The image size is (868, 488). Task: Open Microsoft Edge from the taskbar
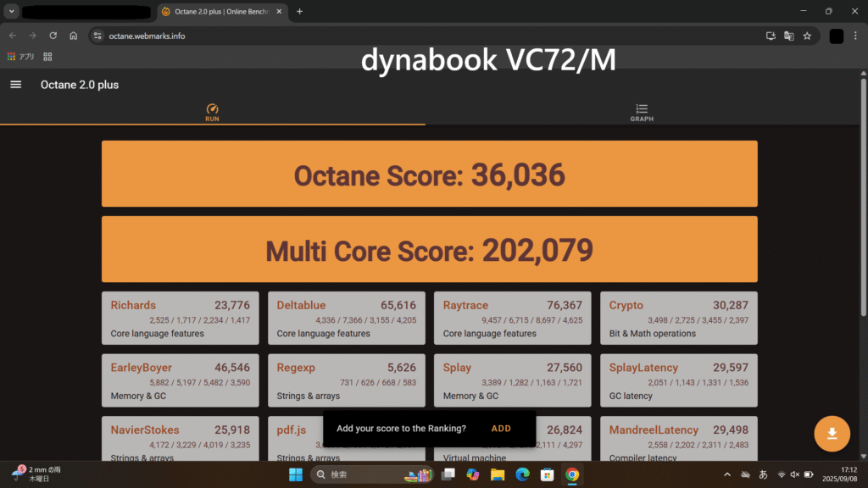point(522,474)
